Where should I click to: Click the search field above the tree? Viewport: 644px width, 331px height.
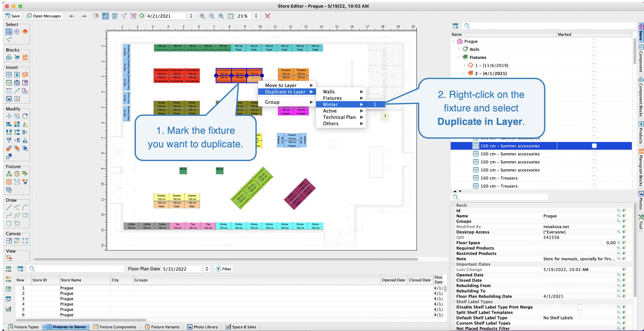(549, 26)
